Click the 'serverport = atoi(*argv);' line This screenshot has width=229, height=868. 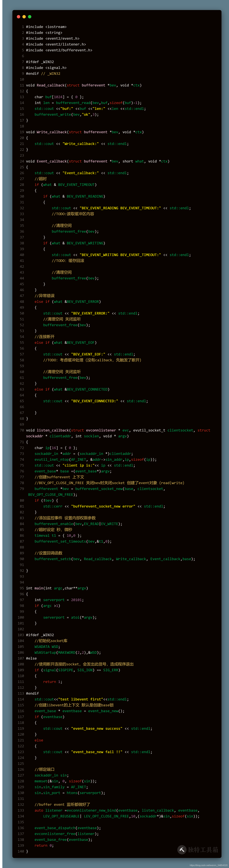click(x=70, y=618)
